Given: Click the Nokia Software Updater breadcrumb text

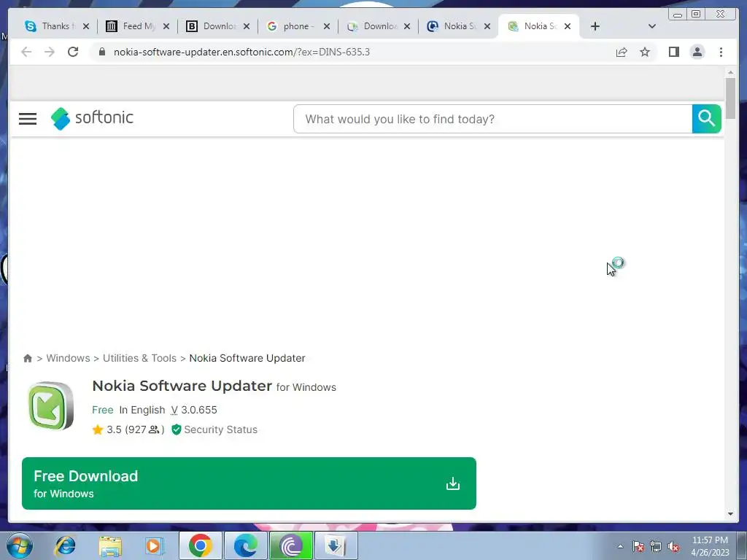Looking at the screenshot, I should coord(247,358).
